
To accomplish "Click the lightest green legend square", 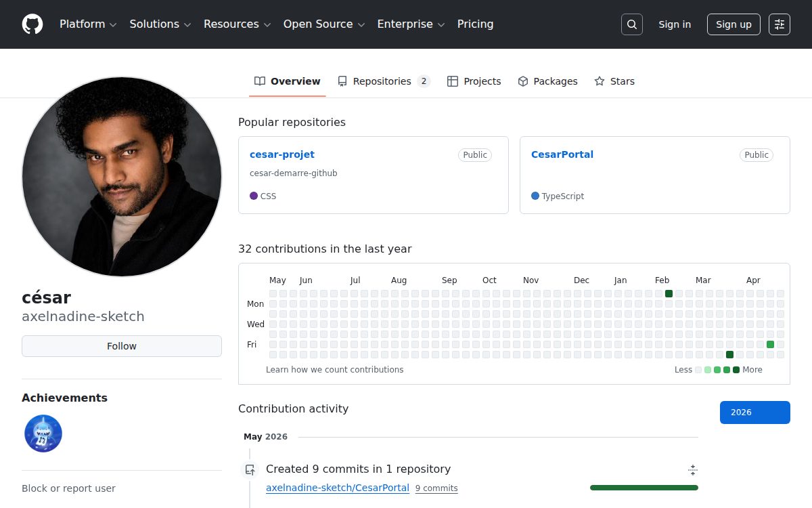I will (708, 370).
